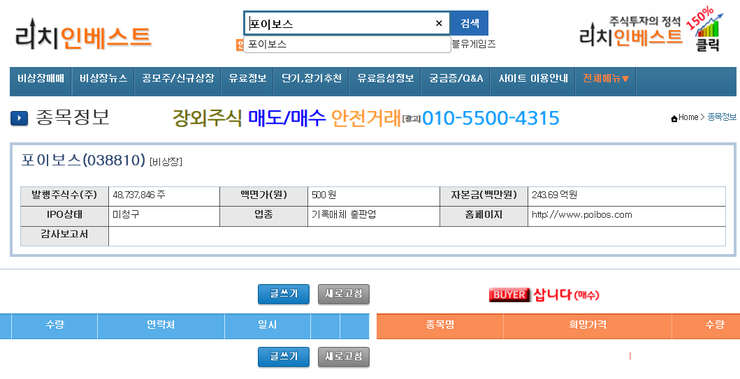
Task: Click the 희망가격 column header
Action: (588, 325)
